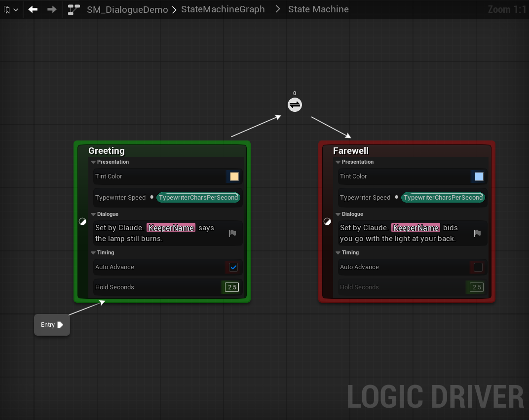Select State Machine breadcrumb
Screen dimensions: 529x420
click(318, 9)
